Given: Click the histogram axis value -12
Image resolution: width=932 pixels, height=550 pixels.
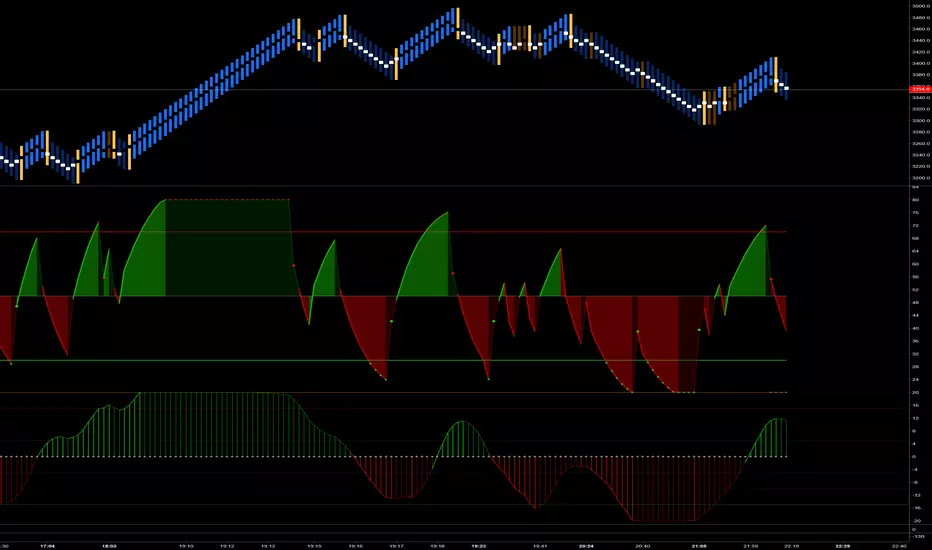Looking at the screenshot, I should pyautogui.click(x=917, y=495).
